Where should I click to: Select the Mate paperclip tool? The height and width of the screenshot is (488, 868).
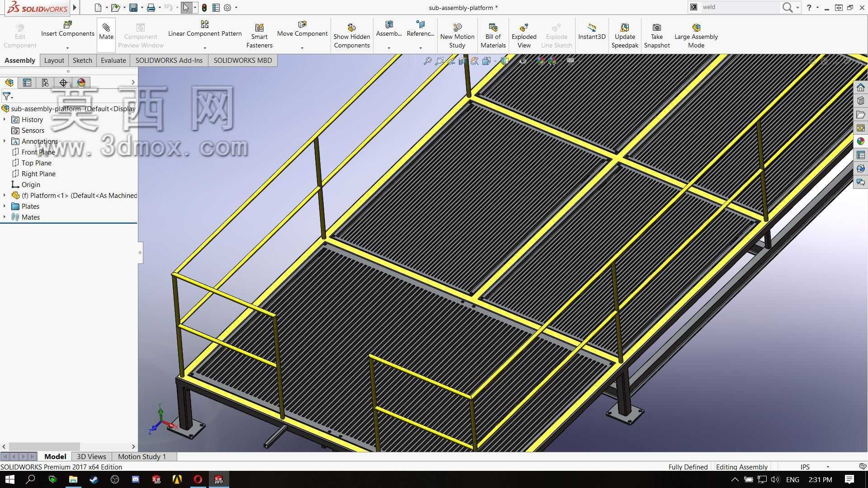click(106, 32)
